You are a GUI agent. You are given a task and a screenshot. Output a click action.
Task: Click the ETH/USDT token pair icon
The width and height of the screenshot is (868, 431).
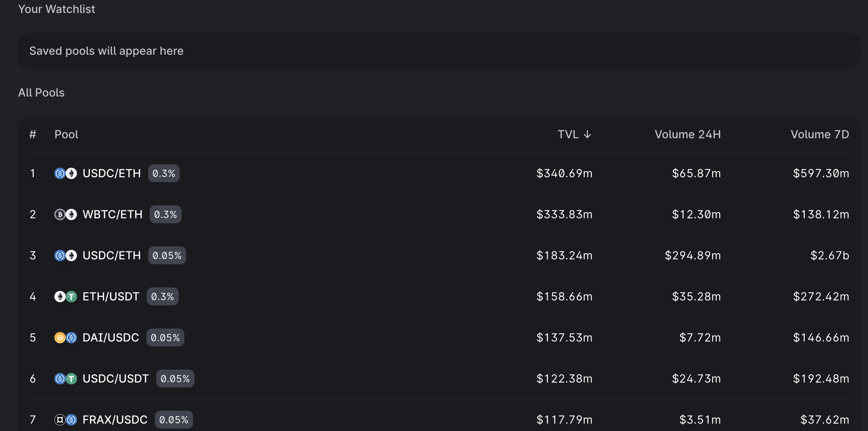point(66,297)
